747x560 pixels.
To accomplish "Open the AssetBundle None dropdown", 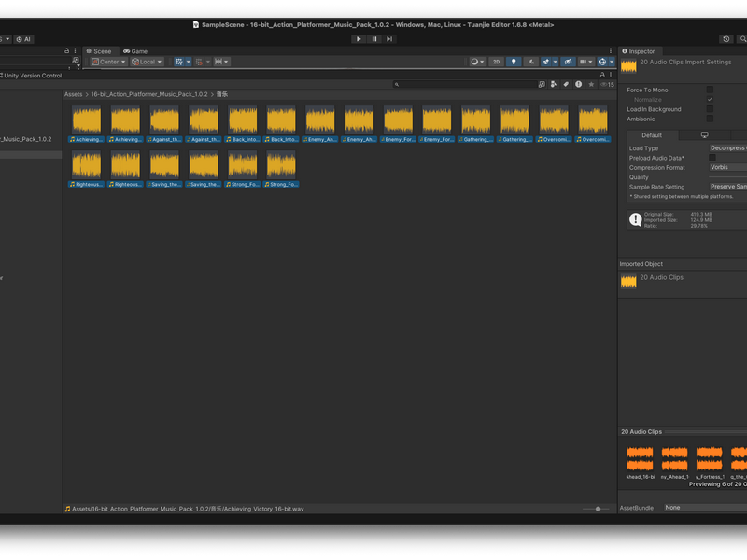I will (705, 508).
